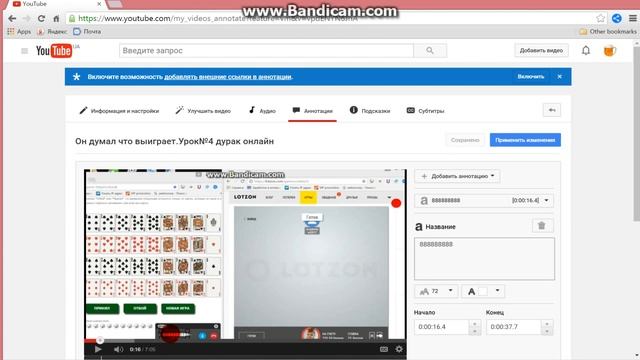Click Применить изменения button

(525, 140)
